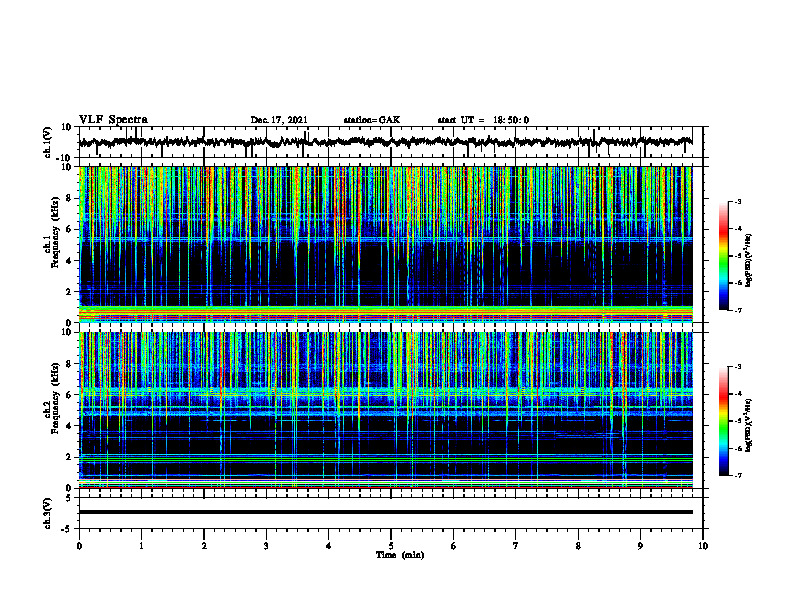Image resolution: width=792 pixels, height=612 pixels.
Task: Click the "-7" tick on ch.1 color bar
Action: click(x=738, y=311)
